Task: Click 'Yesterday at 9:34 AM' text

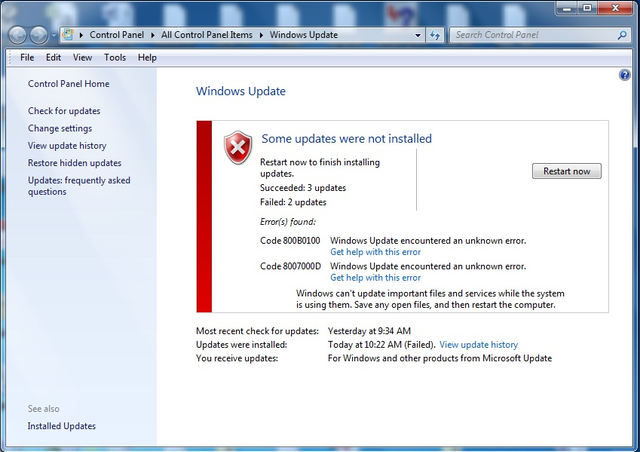Action: click(x=369, y=331)
